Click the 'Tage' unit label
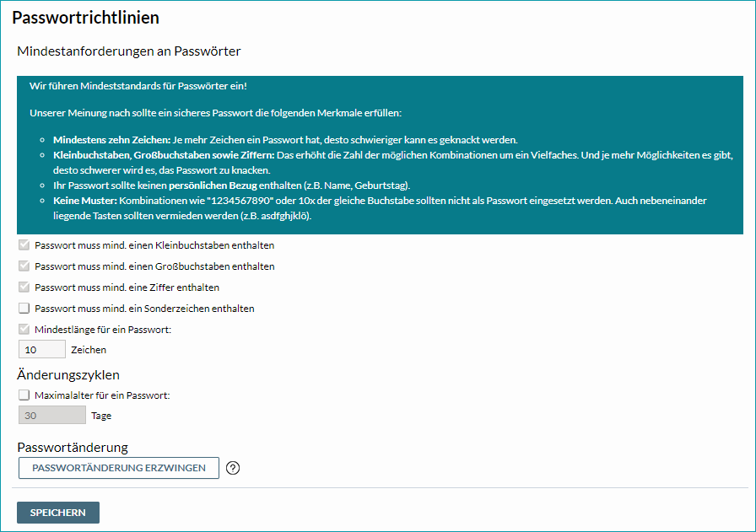The image size is (756, 532). pos(101,416)
